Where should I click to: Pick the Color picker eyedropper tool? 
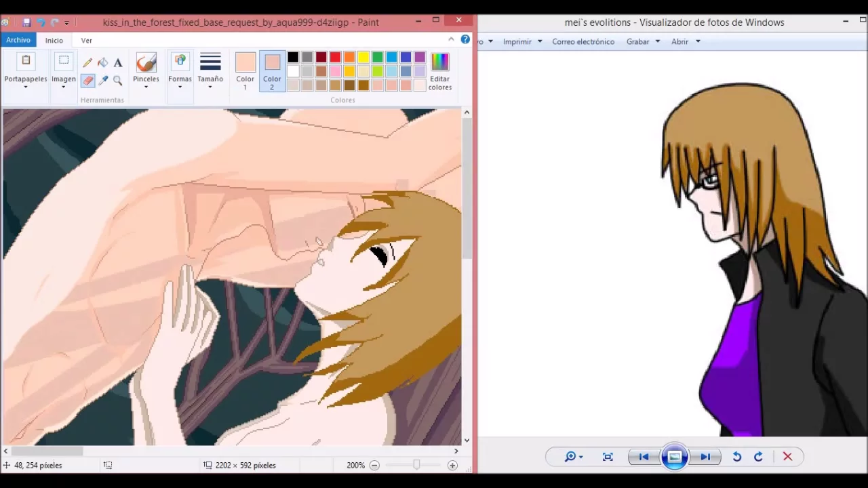(102, 81)
